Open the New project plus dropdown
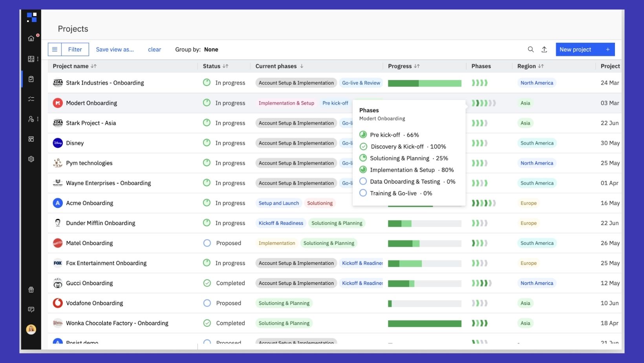Image resolution: width=644 pixels, height=363 pixels. coord(607,49)
